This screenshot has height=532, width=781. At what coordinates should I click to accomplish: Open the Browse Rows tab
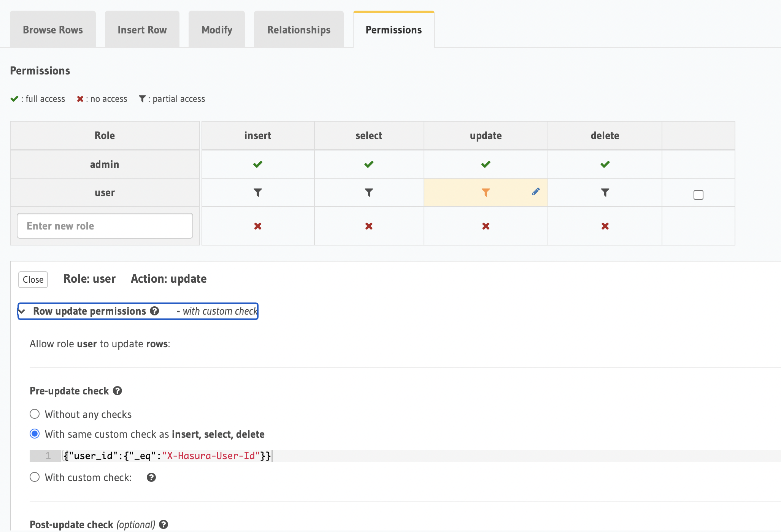[x=53, y=30]
